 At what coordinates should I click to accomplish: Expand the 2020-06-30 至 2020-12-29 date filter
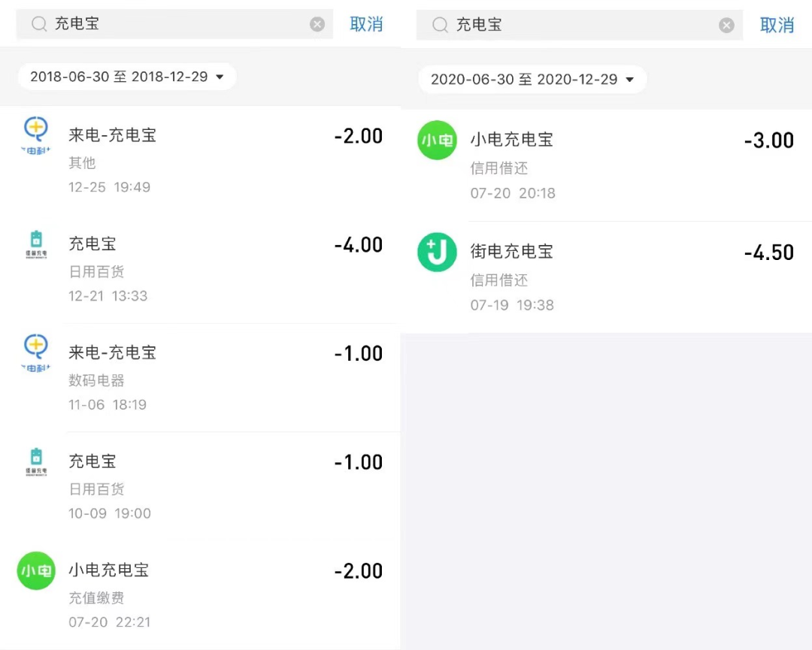point(532,80)
